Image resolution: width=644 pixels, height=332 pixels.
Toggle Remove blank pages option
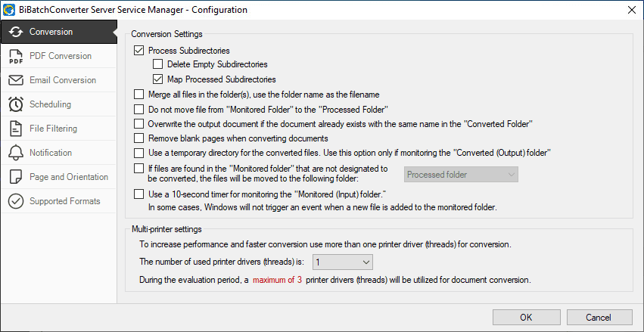point(138,138)
